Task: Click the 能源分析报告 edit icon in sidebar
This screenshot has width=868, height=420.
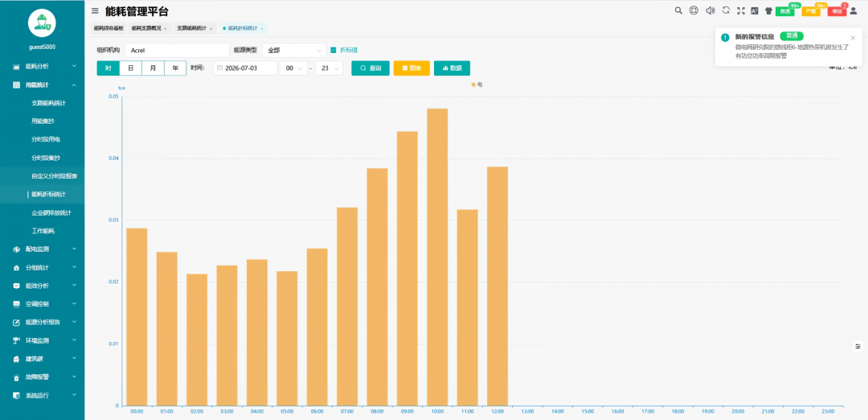Action: click(x=16, y=323)
